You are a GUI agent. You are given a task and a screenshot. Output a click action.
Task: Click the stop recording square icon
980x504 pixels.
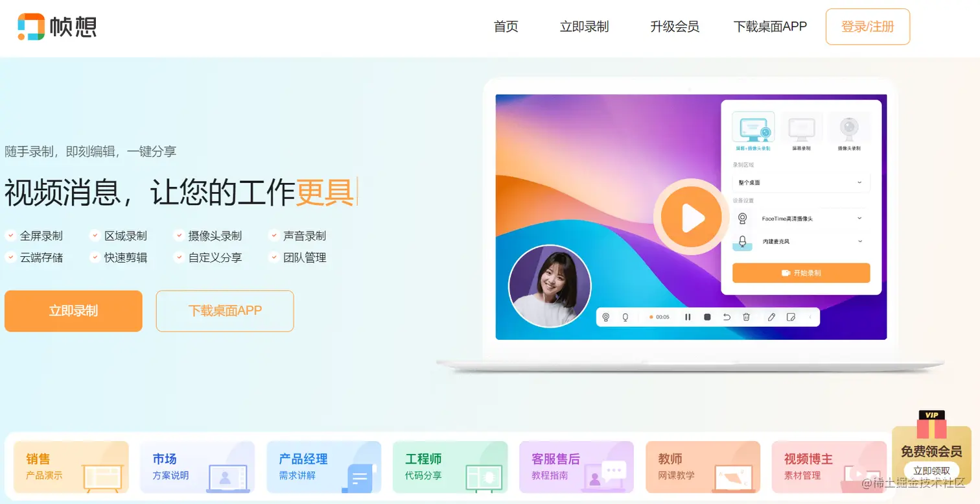tap(708, 317)
